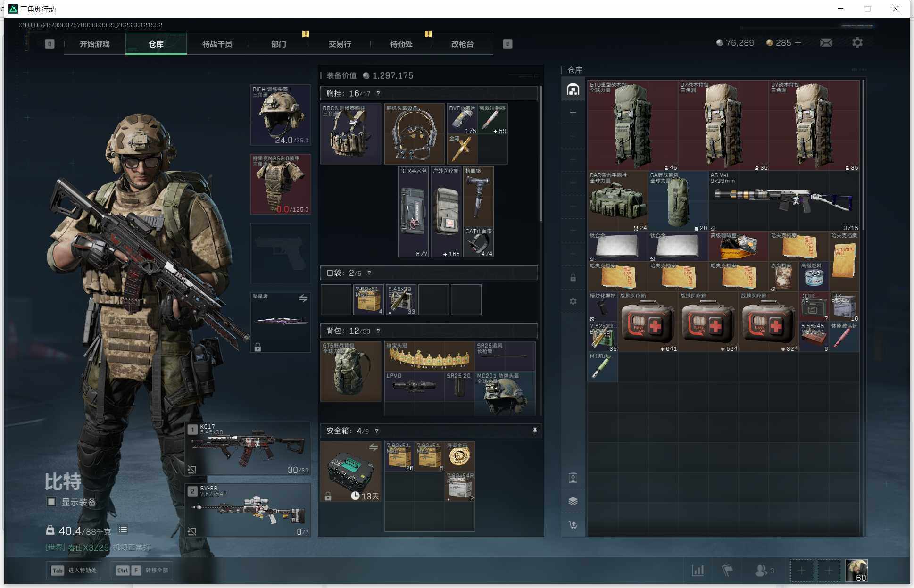The image size is (914, 588).
Task: Select the GTO重型战术包 in warehouse
Action: [x=633, y=125]
